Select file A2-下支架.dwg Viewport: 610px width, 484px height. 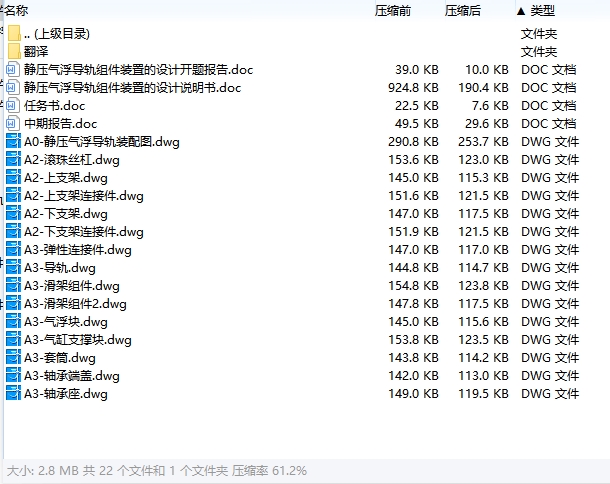(x=66, y=214)
